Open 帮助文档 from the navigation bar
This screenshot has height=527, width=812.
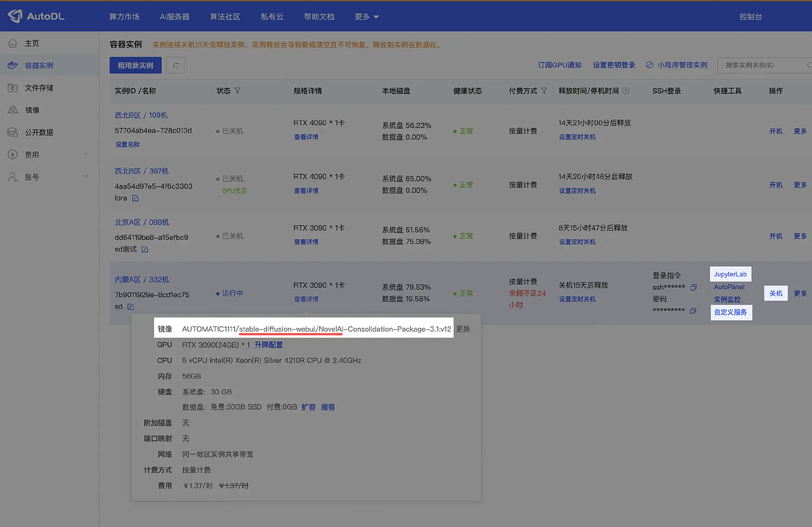pos(319,16)
